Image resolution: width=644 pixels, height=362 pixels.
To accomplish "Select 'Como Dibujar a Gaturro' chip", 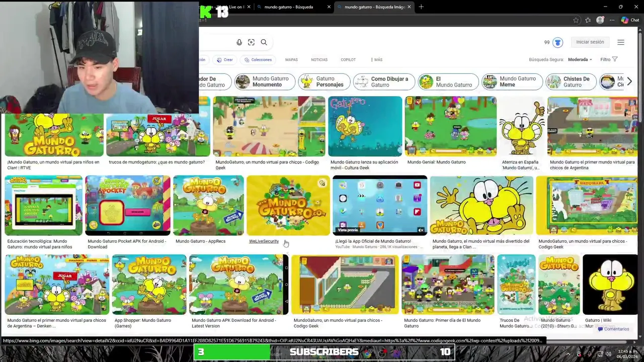I will point(384,81).
